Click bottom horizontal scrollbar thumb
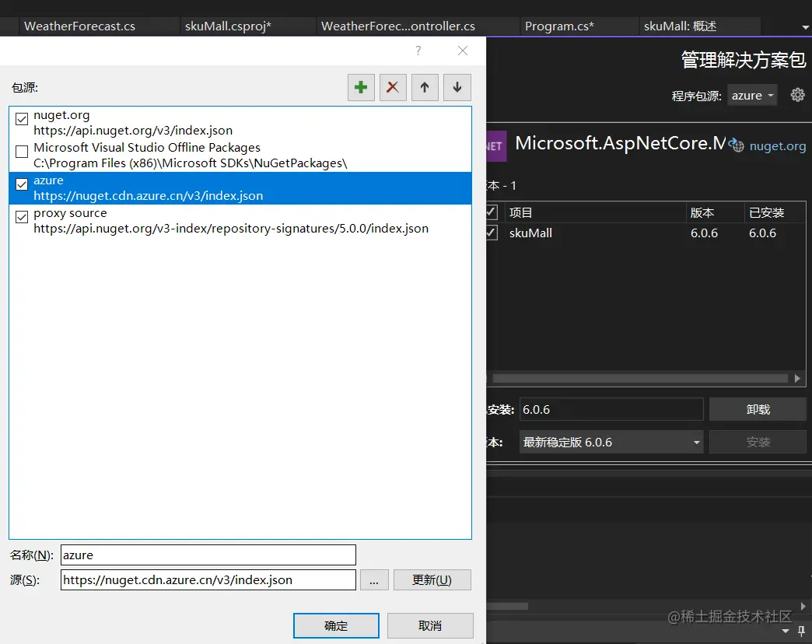Viewport: 812px width, 644px height. coord(507,606)
